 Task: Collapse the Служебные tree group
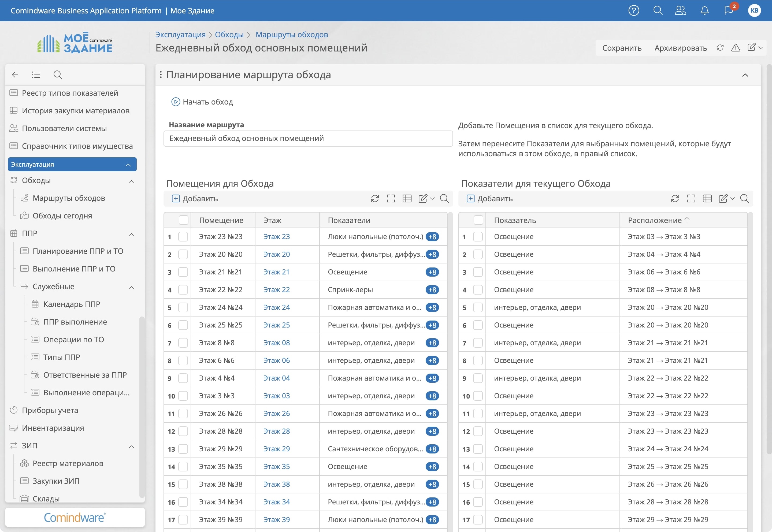pos(131,287)
